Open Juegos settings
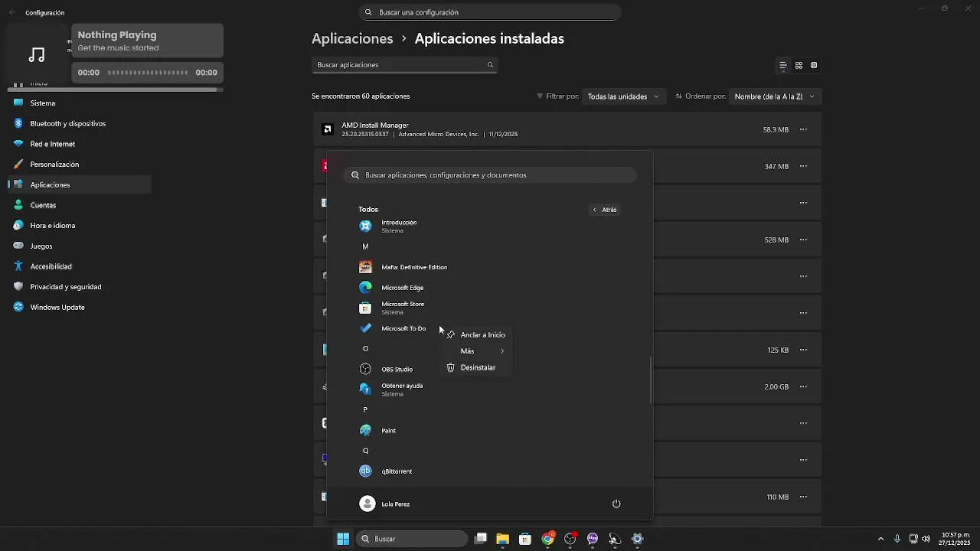980x551 pixels. (80, 246)
